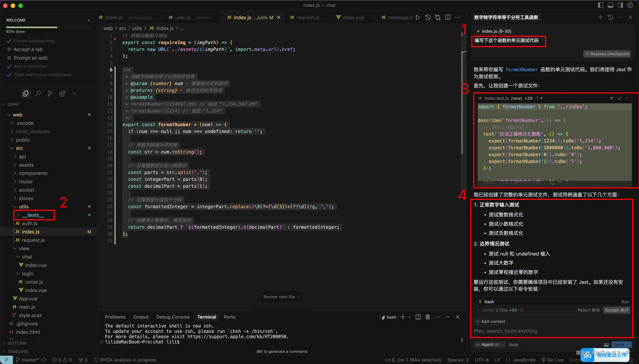Collapse the stores folder in explorer
The height and width of the screenshot is (364, 639).
26,198
